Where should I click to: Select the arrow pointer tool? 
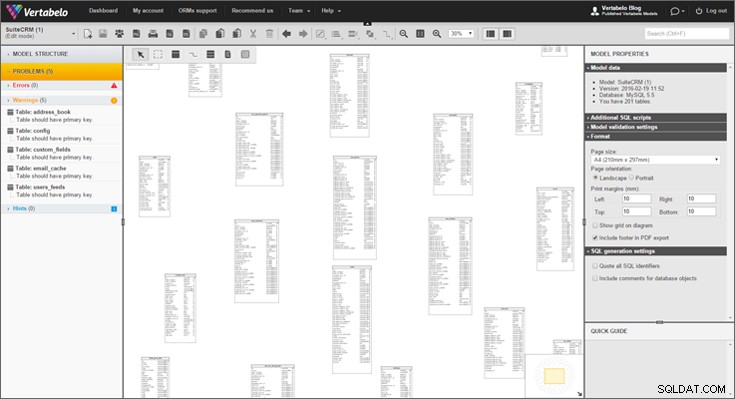click(140, 54)
